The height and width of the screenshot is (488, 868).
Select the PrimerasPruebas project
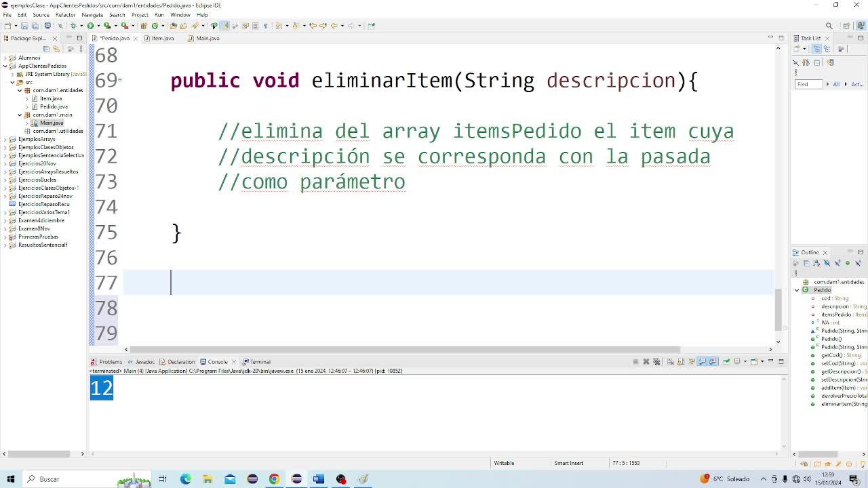pos(38,237)
